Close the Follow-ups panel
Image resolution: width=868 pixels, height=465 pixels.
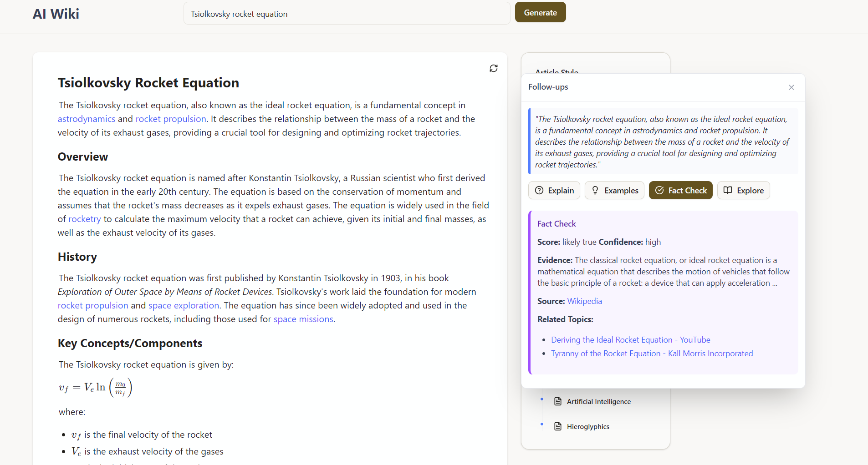(791, 87)
